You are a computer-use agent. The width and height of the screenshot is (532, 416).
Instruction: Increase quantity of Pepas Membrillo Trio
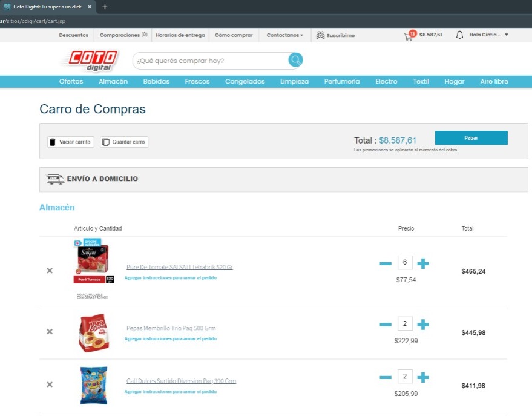pos(422,325)
